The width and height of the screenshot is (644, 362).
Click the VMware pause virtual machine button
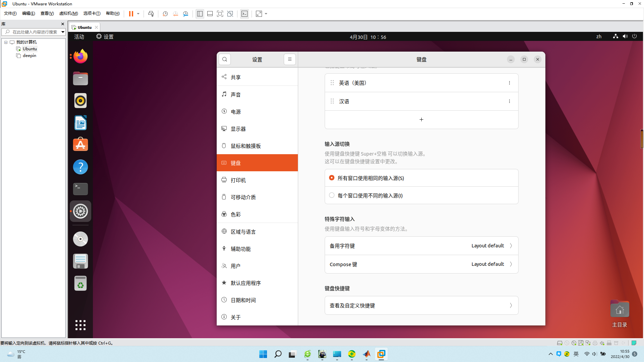[x=131, y=14]
